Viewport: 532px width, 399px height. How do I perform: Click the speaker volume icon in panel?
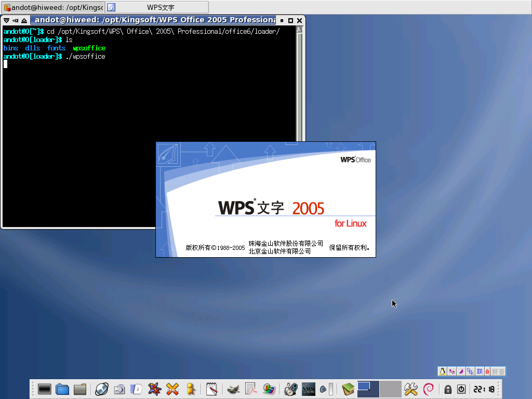[323, 389]
